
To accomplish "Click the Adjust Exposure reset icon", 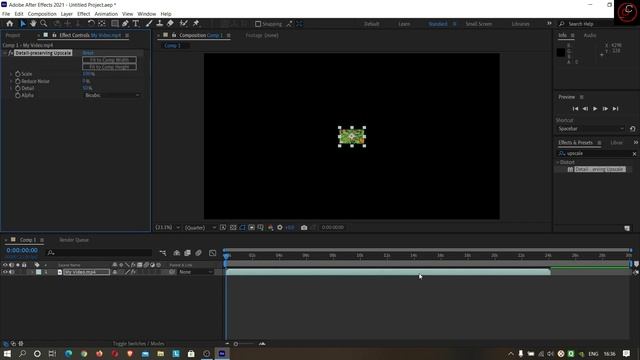I will 280,227.
